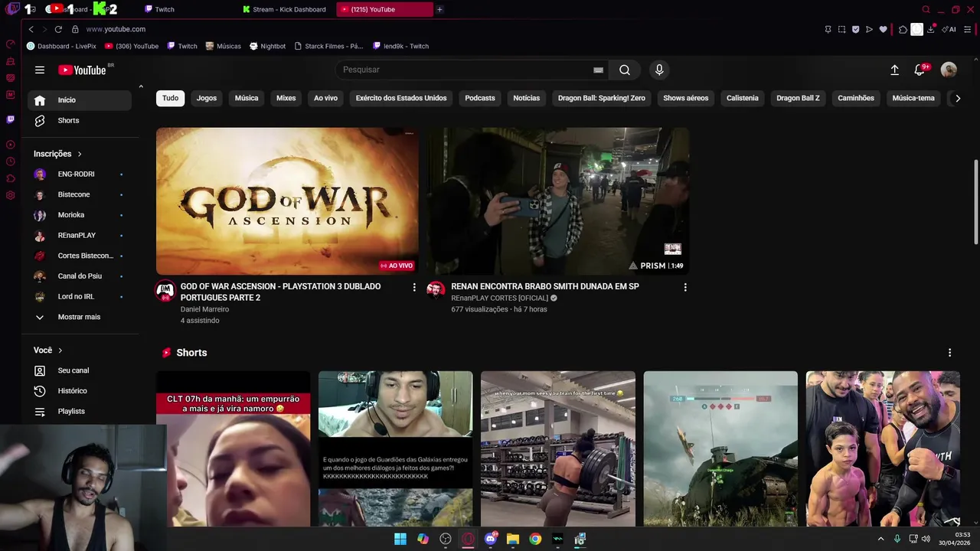
Task: Open Bistecone subscription channel
Action: 80,195
